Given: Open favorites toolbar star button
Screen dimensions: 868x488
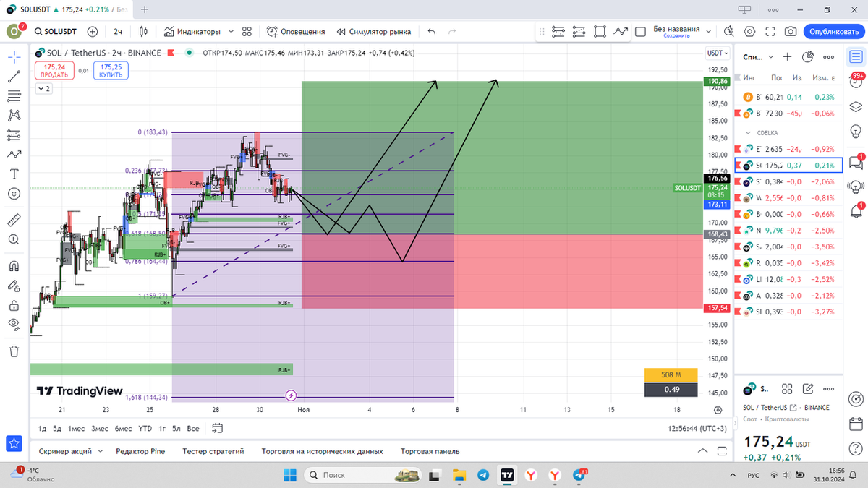Looking at the screenshot, I should click(x=14, y=442).
